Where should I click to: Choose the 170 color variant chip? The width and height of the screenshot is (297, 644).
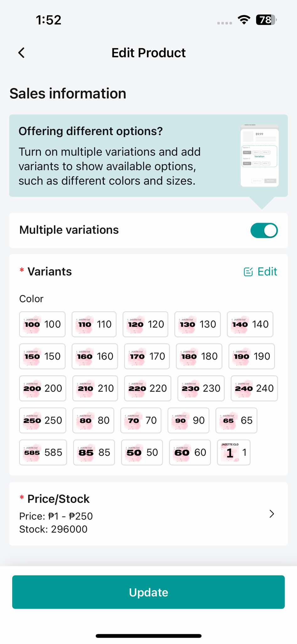(147, 356)
